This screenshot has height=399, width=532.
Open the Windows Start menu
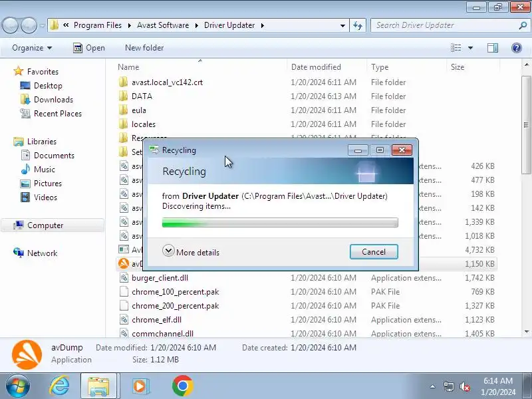tap(17, 386)
